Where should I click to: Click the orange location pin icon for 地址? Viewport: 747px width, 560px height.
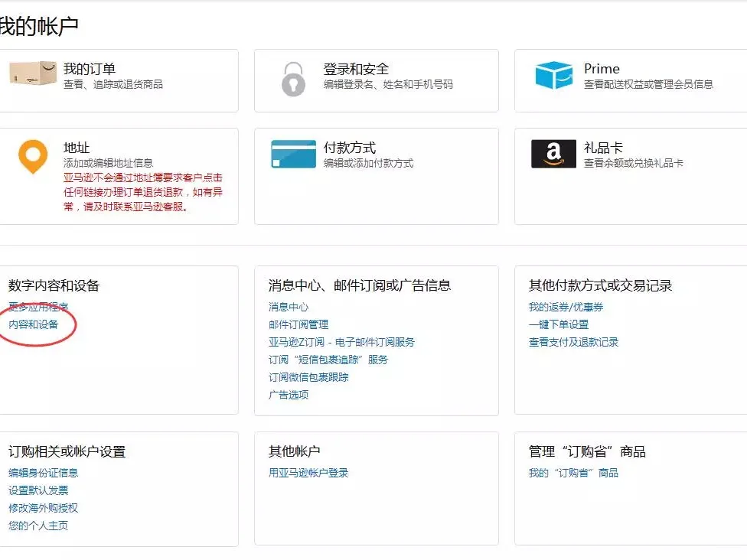pyautogui.click(x=33, y=157)
